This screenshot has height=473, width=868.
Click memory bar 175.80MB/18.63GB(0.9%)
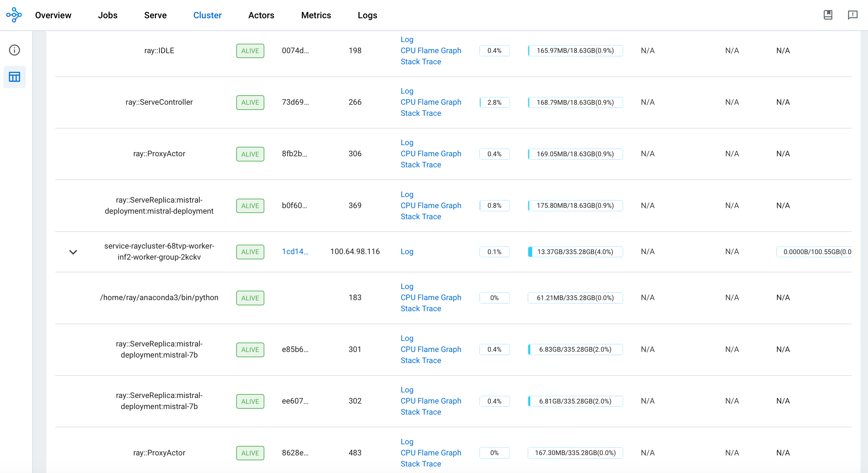(x=575, y=206)
